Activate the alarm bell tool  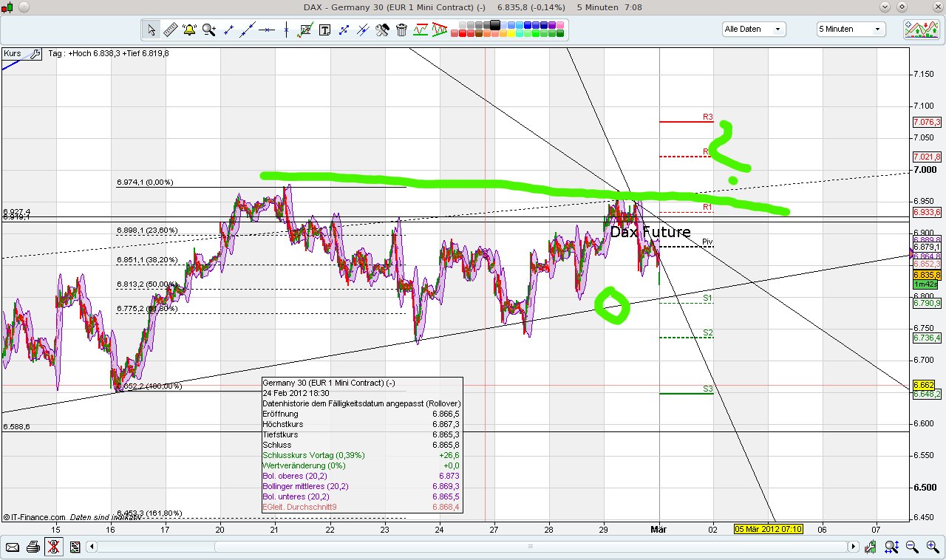coord(189,30)
